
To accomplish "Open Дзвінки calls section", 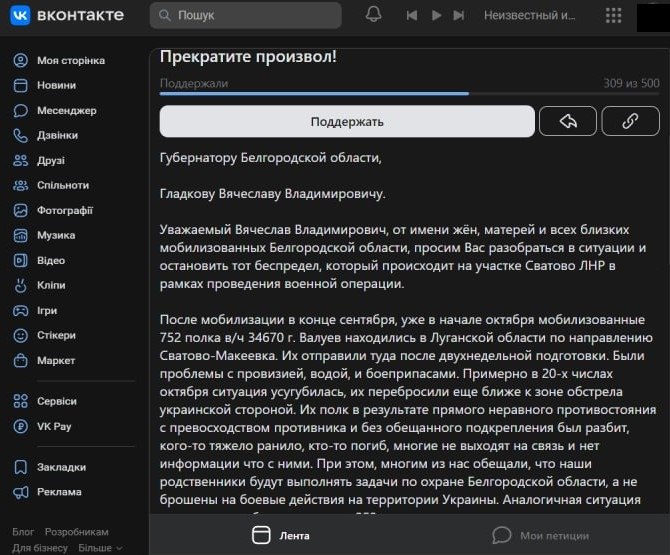I will click(57, 135).
